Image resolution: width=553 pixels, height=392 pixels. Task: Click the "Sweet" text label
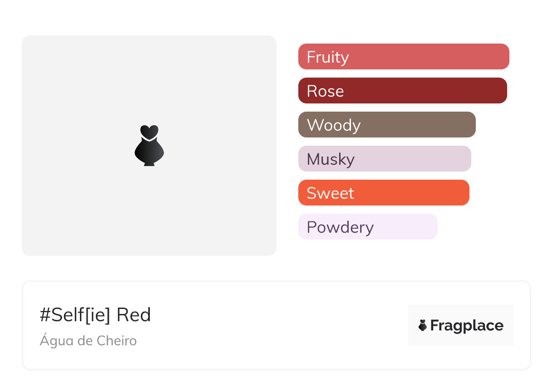tap(330, 193)
